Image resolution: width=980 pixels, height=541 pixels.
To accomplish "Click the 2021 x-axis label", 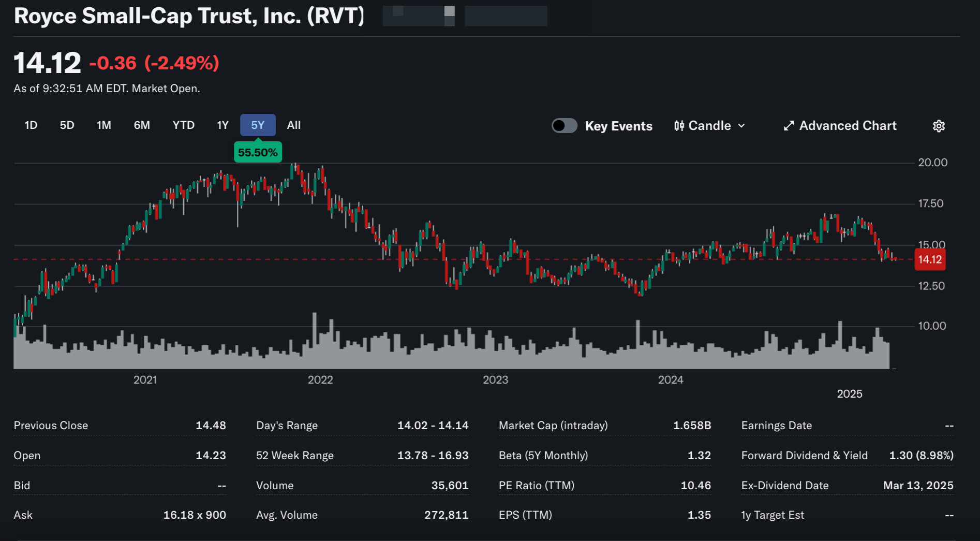I will (145, 380).
